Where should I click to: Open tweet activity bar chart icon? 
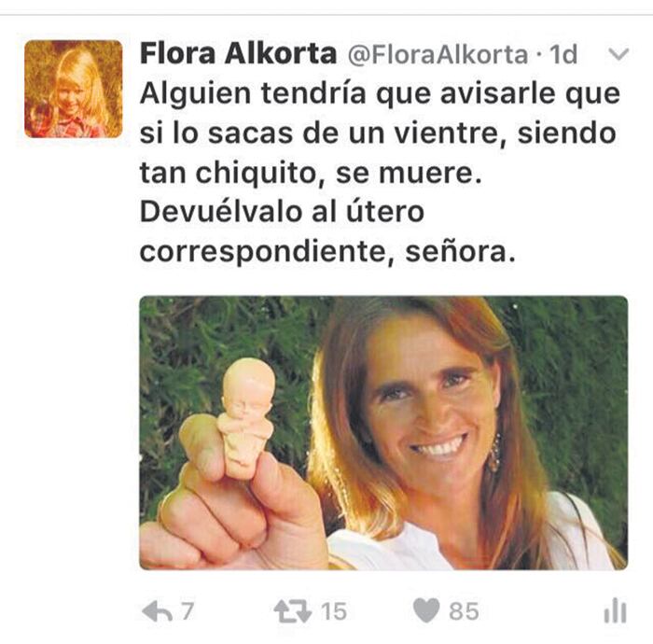615,611
